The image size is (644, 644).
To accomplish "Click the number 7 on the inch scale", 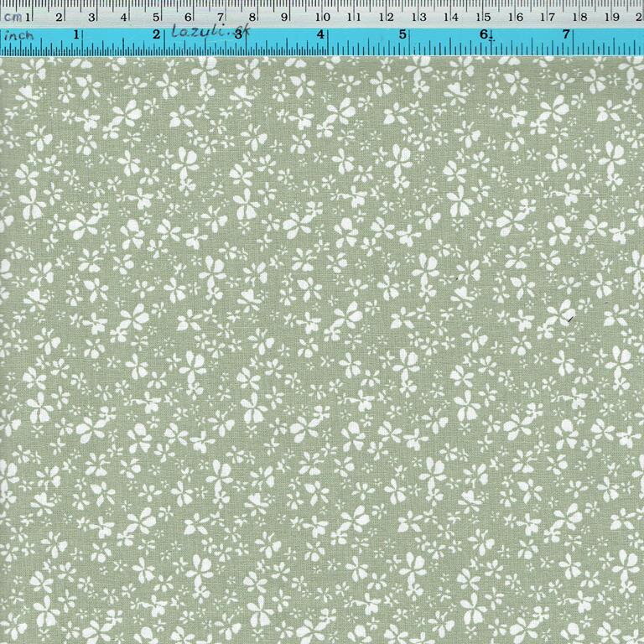I will [566, 34].
